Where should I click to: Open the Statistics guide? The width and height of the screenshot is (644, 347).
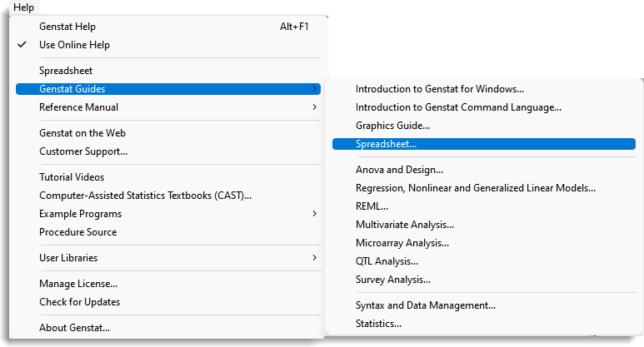pyautogui.click(x=484, y=324)
